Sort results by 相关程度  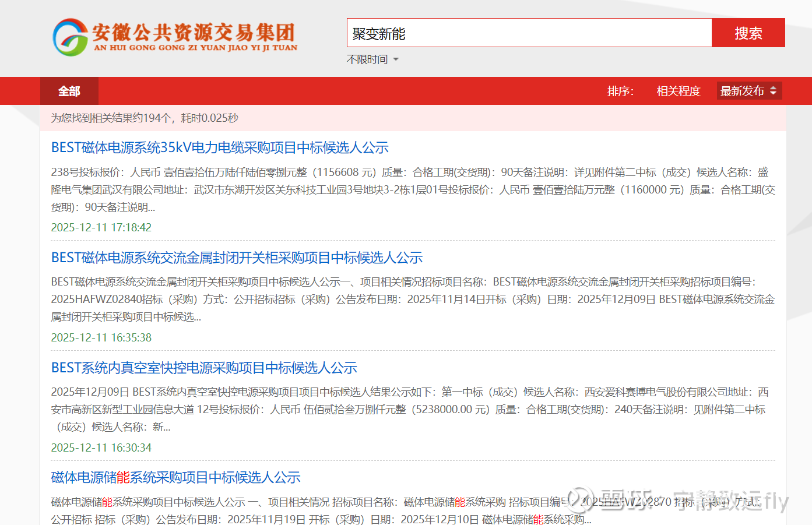tap(679, 91)
